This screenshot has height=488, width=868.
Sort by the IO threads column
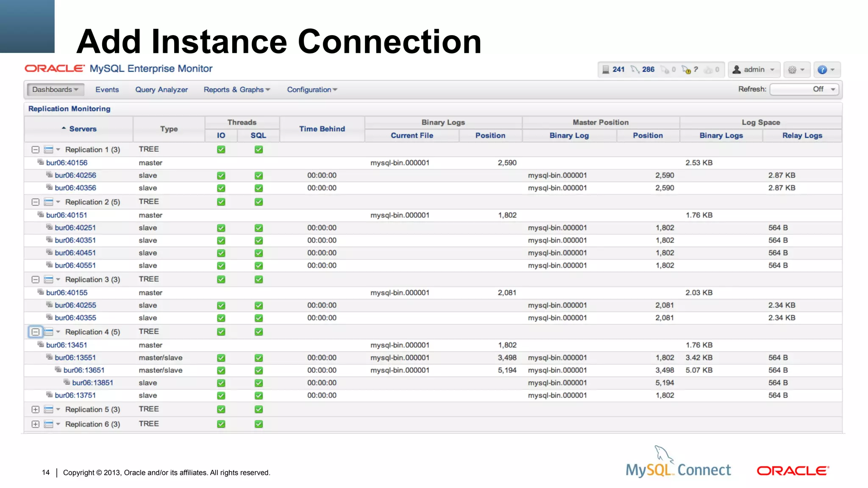click(x=221, y=136)
